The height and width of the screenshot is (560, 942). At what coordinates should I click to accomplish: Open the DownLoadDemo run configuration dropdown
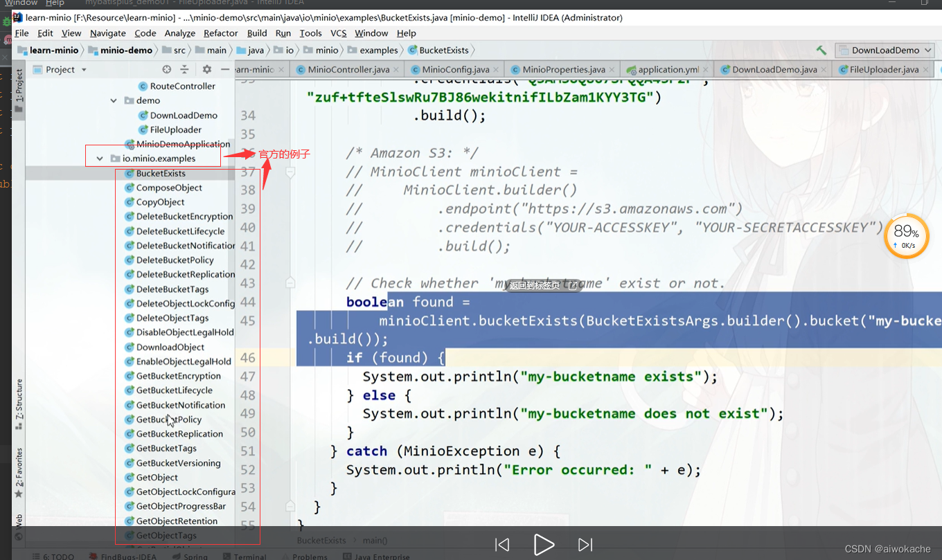(x=885, y=50)
